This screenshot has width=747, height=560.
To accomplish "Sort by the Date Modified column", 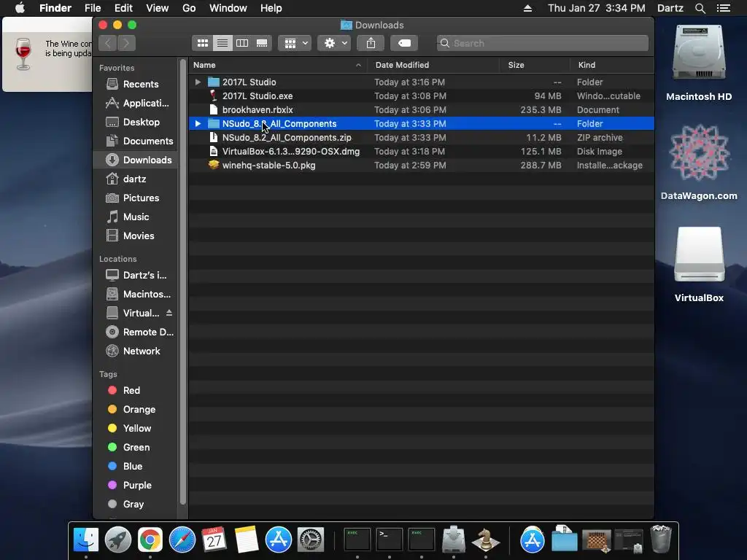I will (433, 65).
